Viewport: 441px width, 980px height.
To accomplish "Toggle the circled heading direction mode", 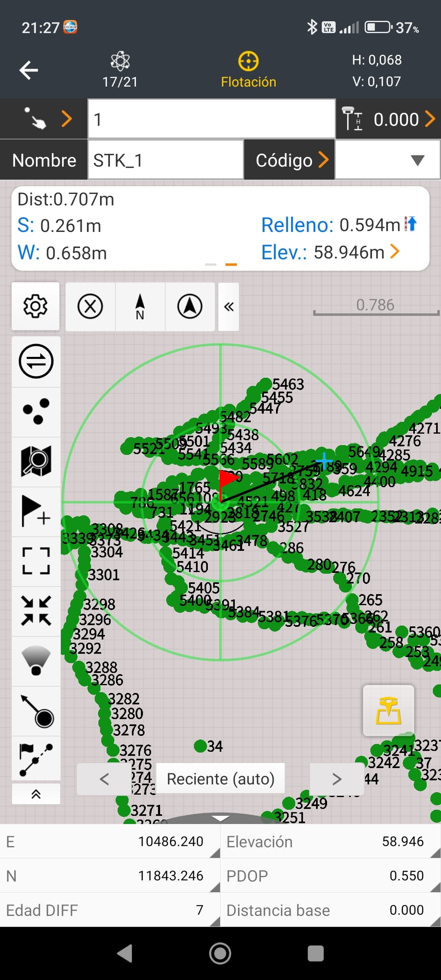I will coord(190,306).
